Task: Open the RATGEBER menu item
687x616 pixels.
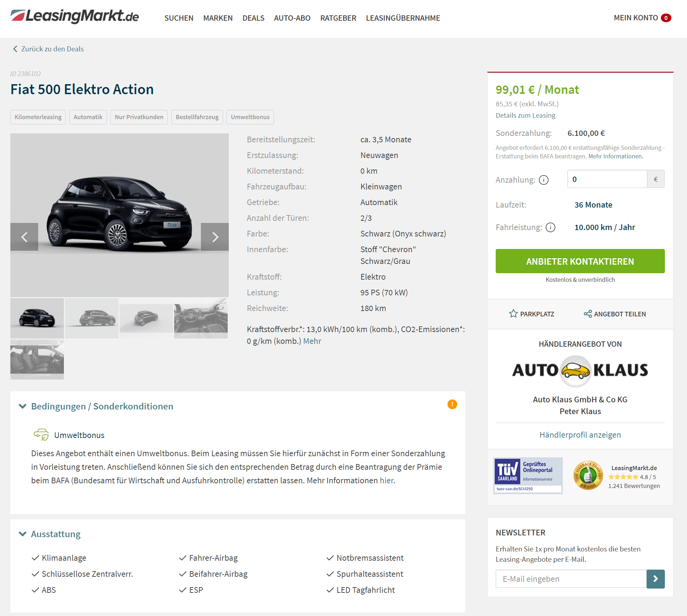Action: coord(338,18)
